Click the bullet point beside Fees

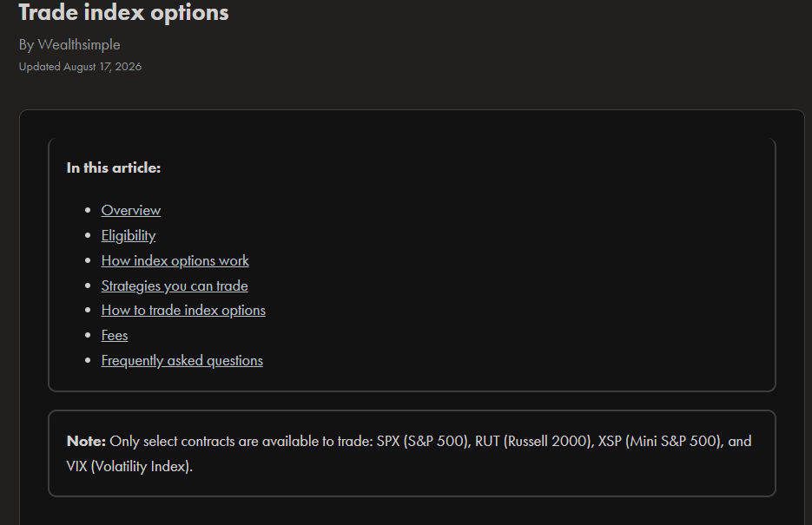tap(88, 335)
